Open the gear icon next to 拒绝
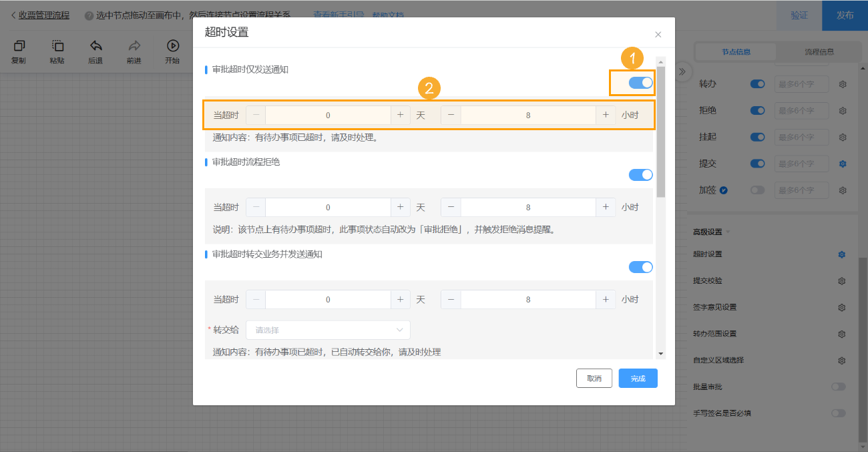 tap(842, 110)
